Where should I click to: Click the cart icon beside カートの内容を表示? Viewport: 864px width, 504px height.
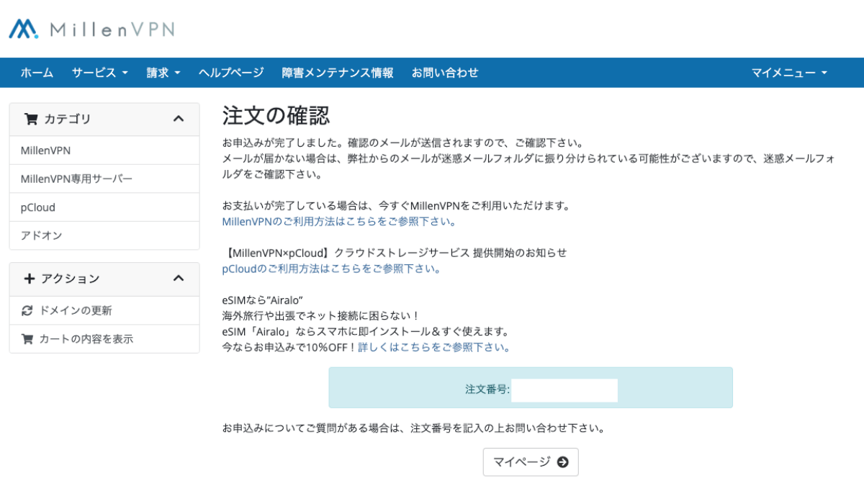coord(27,339)
